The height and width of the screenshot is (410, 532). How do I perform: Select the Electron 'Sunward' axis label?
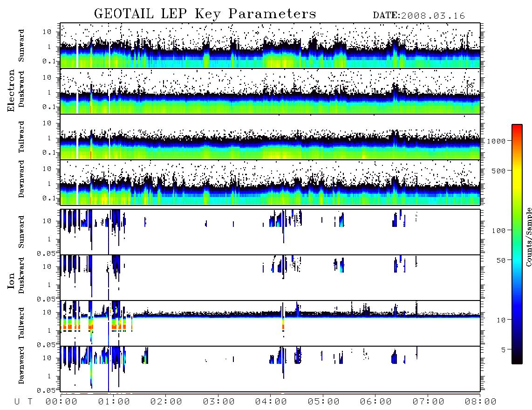coord(21,46)
